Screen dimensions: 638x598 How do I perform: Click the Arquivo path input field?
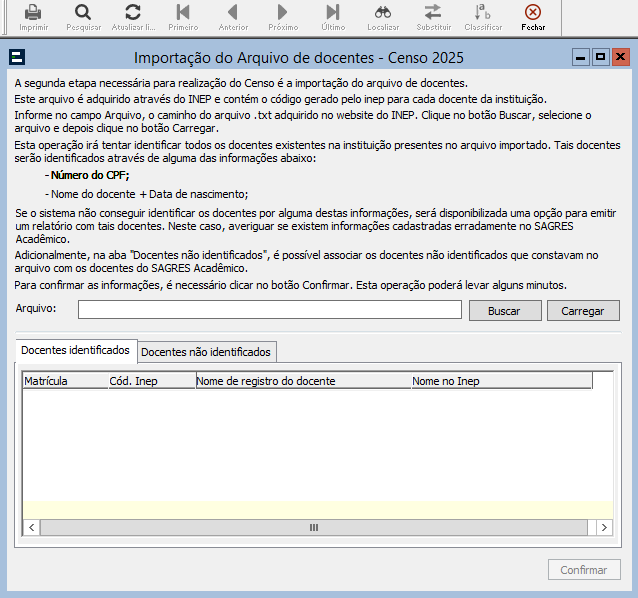point(270,310)
